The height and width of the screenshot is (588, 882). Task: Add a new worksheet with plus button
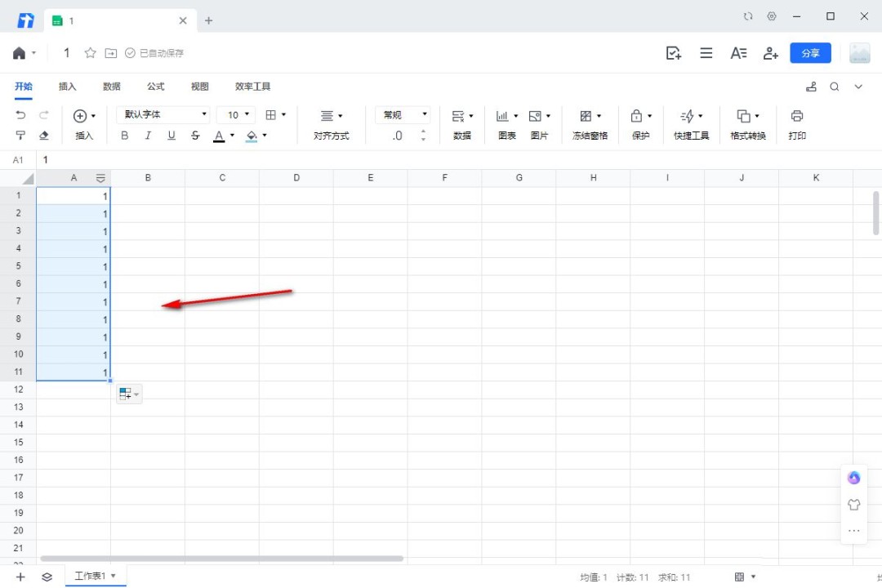coord(20,577)
